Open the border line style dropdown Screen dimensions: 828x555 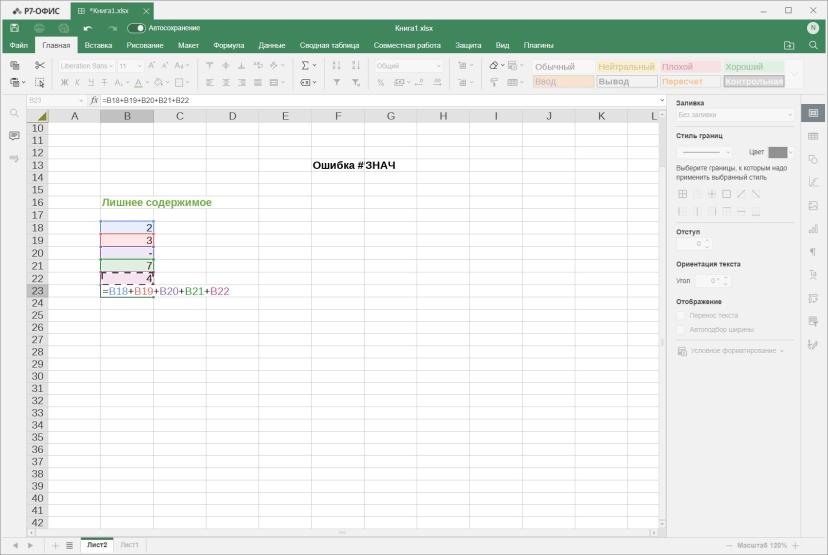pyautogui.click(x=704, y=152)
